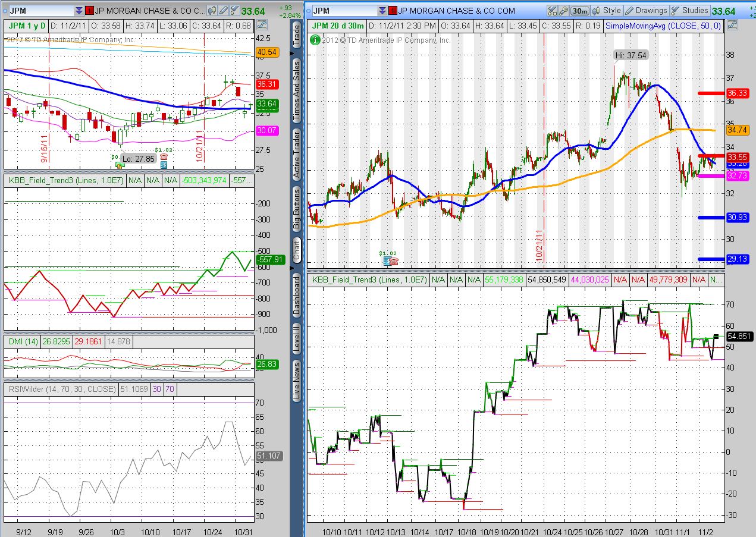This screenshot has width=756, height=537.
Task: Open the Studies beaker icon on the 30m chart
Action: [675, 10]
